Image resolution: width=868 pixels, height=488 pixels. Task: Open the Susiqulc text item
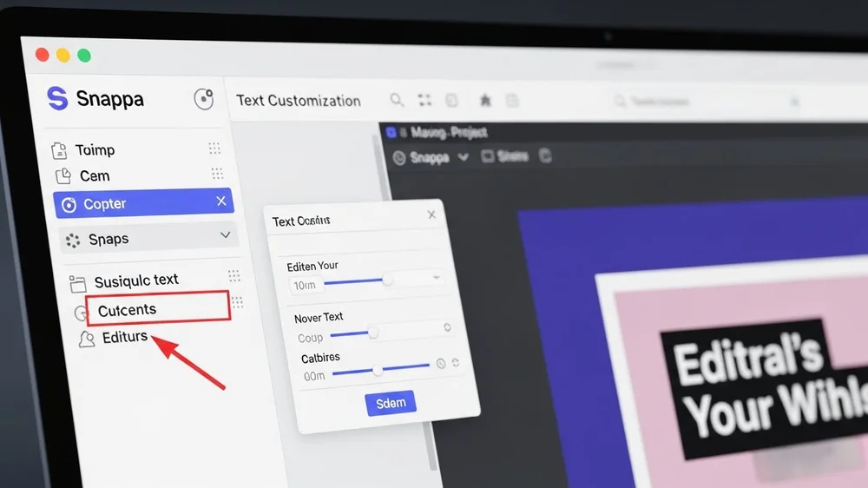(136, 280)
